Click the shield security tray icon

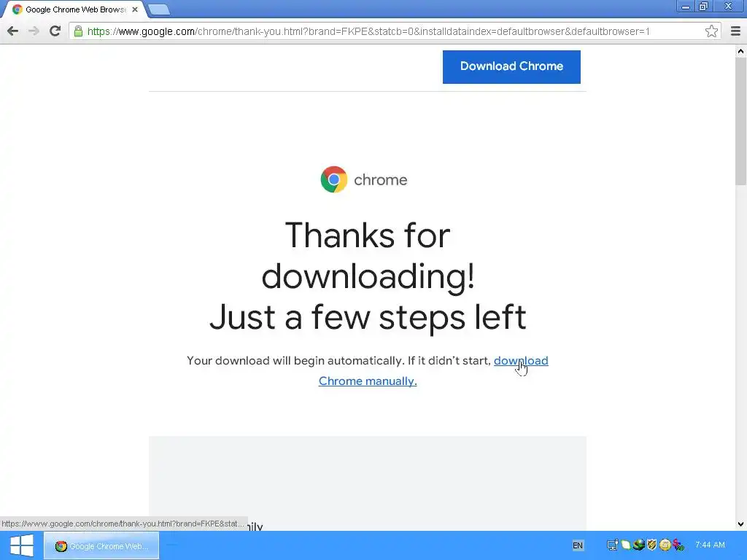coord(651,544)
